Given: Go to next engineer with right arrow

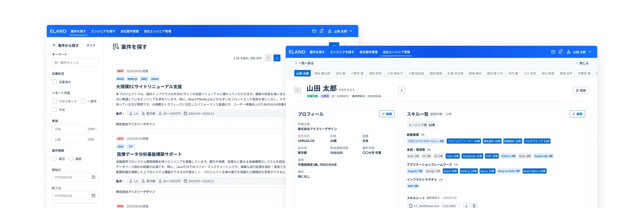Looking at the screenshot, I should coord(401,90).
